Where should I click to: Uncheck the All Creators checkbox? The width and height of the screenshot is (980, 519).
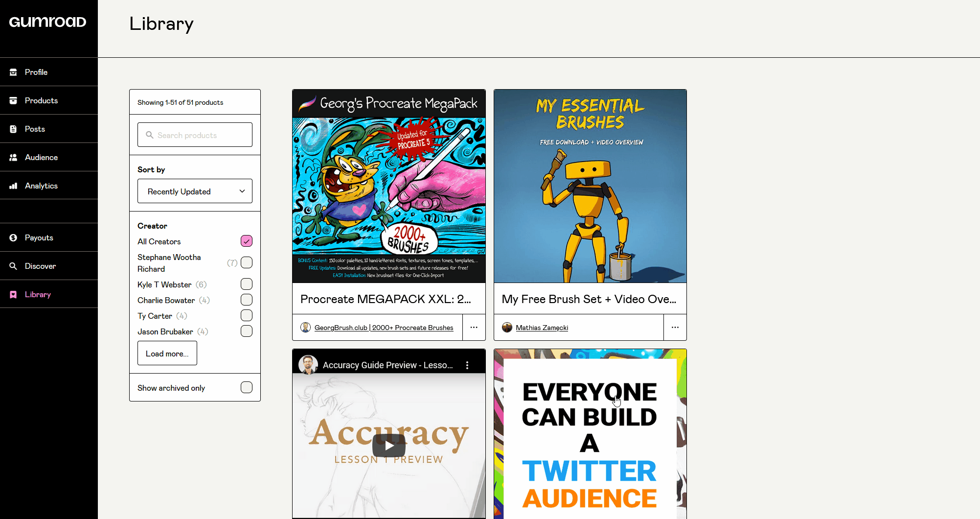click(247, 241)
